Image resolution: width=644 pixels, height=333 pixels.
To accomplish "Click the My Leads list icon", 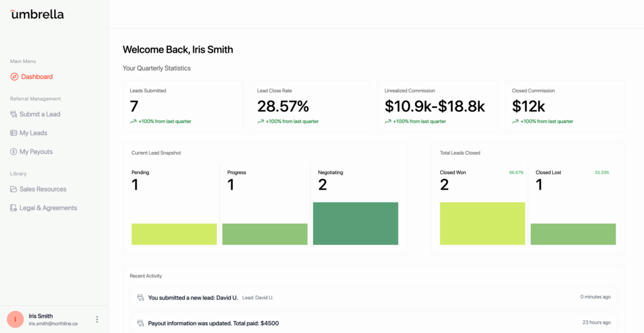I will coord(14,133).
